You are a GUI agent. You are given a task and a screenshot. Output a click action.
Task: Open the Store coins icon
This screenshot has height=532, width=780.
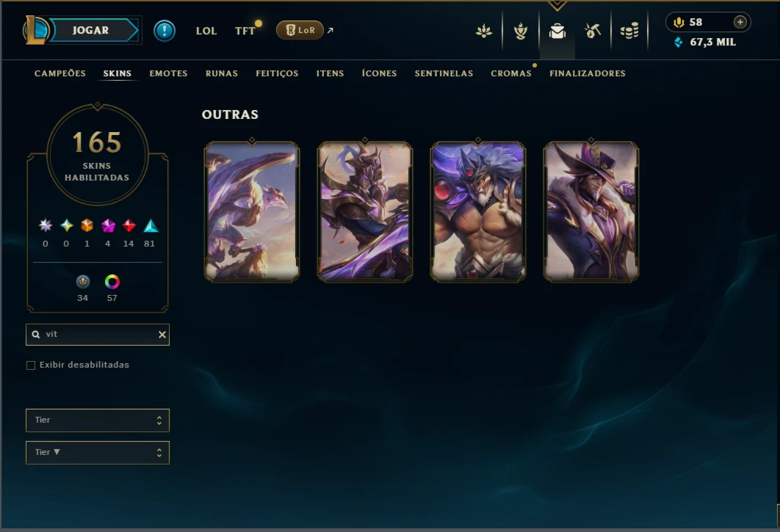coord(629,32)
